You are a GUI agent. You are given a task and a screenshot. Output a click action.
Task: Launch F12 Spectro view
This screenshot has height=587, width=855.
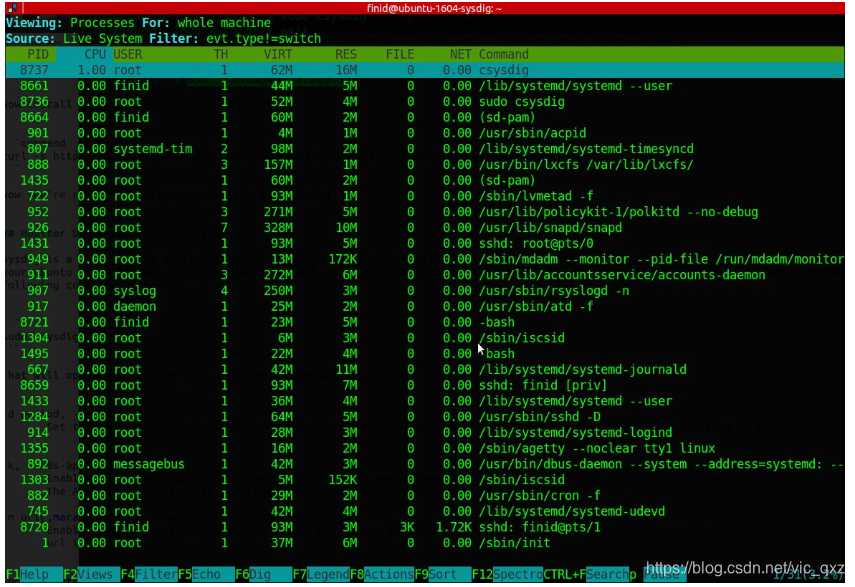(507, 574)
